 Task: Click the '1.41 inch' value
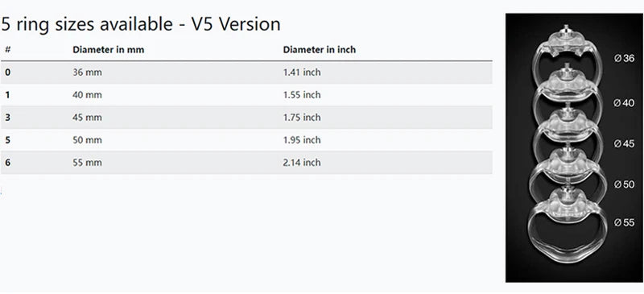click(x=302, y=72)
